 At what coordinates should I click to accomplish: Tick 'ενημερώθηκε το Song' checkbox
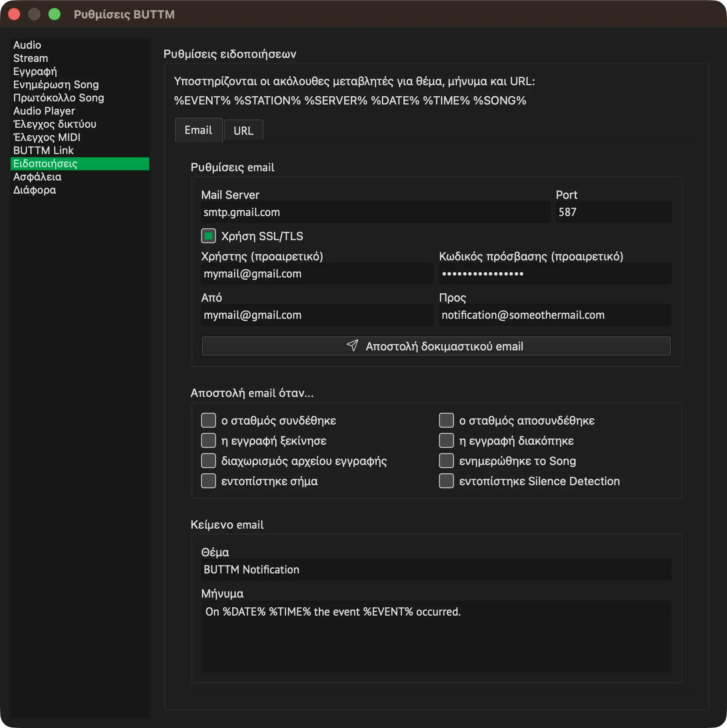coord(446,461)
